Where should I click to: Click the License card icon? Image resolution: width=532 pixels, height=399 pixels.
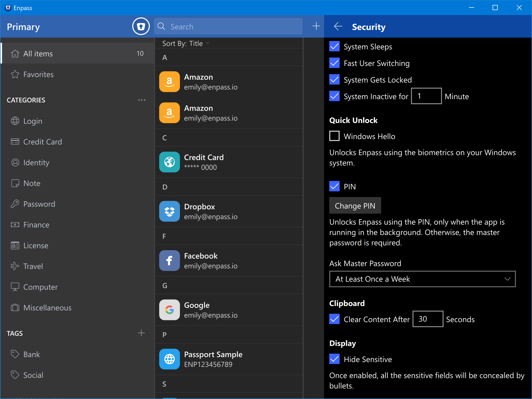[15, 246]
